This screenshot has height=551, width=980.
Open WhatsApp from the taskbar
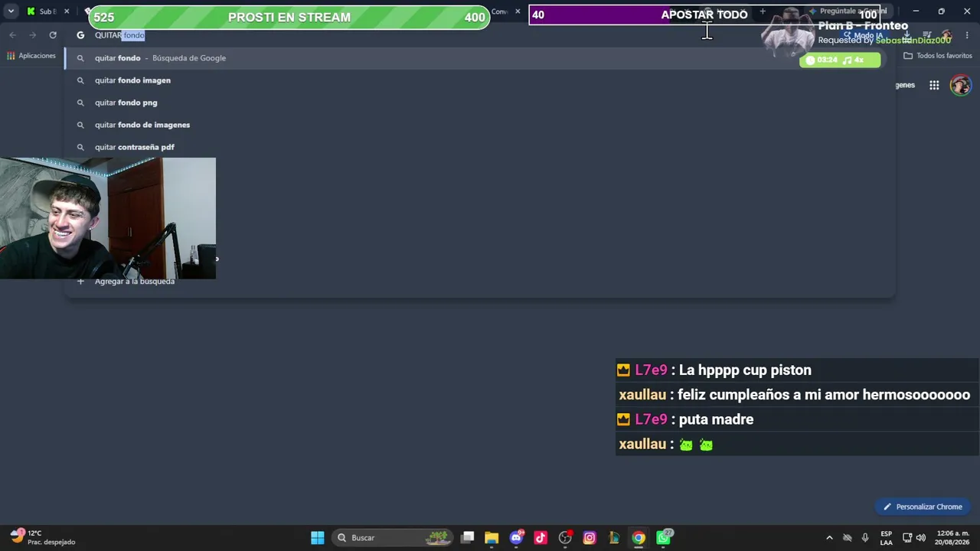(x=663, y=537)
